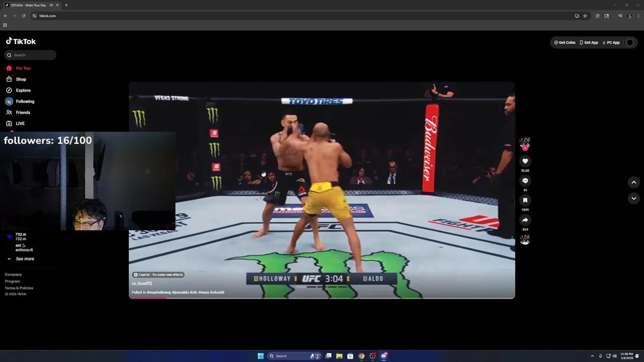Screen dimensions: 644x362
Task: Open the anthony.rll followed account
Action: point(20,247)
